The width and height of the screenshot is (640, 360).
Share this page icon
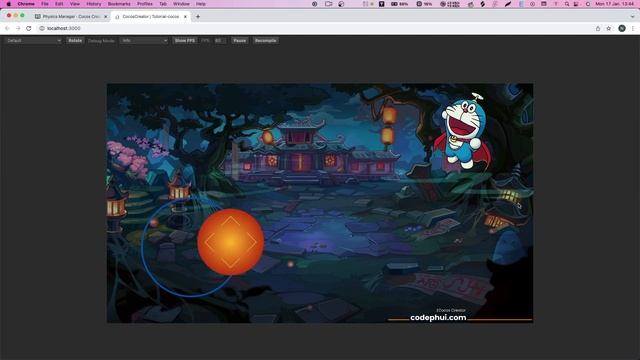pyautogui.click(x=598, y=28)
